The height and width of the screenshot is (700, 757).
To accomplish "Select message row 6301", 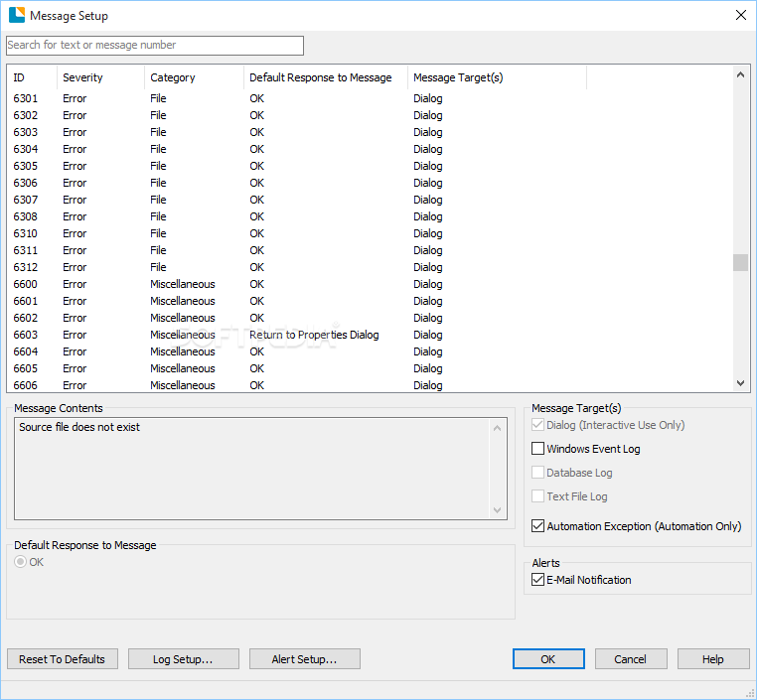I will pos(370,98).
